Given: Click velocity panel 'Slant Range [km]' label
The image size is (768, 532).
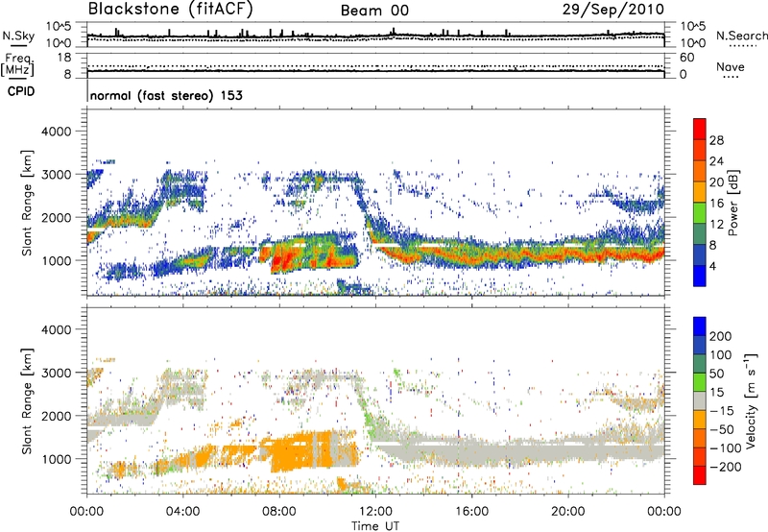Looking at the screenshot, I should point(27,400).
